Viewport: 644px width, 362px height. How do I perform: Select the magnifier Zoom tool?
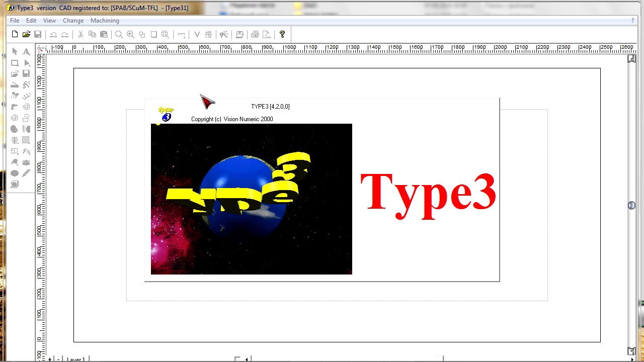click(119, 35)
